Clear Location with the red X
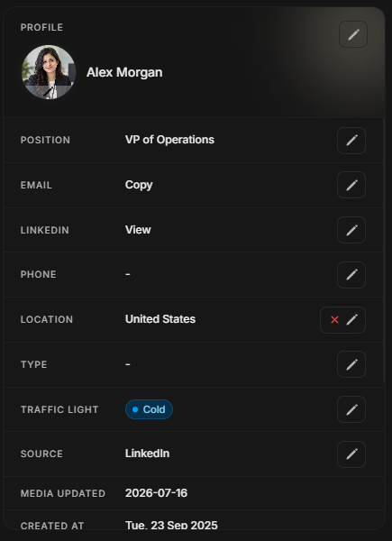Viewport: 392px width, 541px height. [334, 320]
